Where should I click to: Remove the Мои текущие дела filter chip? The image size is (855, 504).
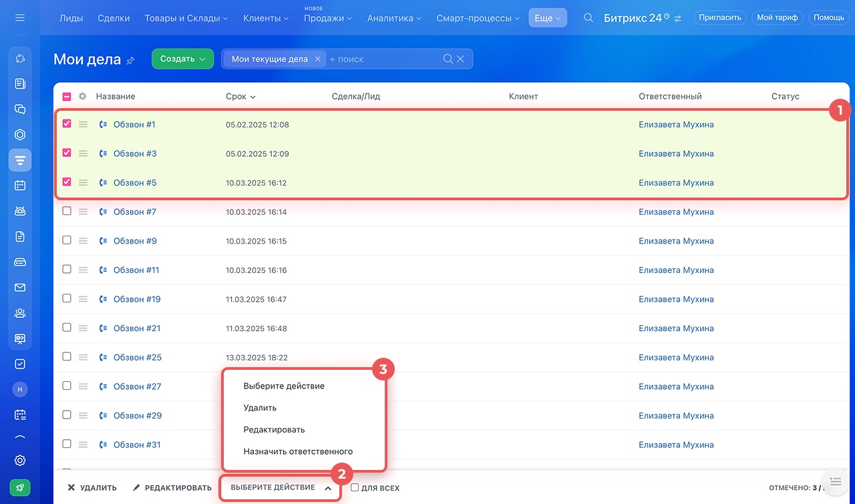tap(318, 59)
